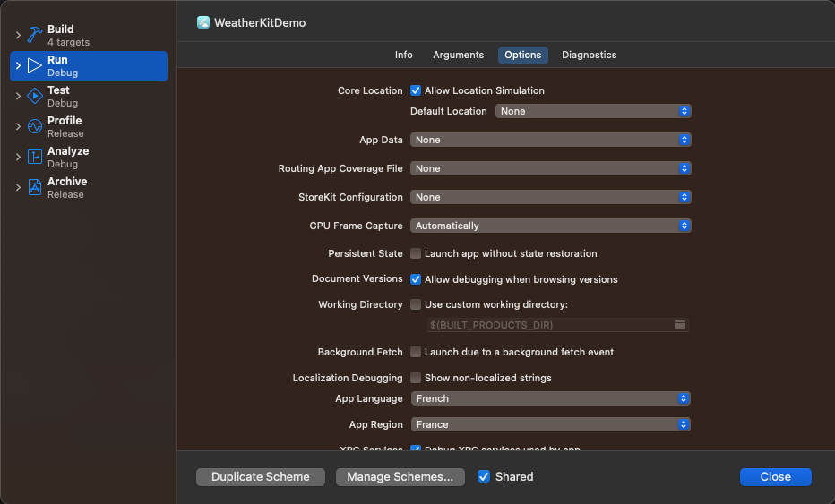Enable Use custom working directory checkbox
835x504 pixels.
(416, 304)
